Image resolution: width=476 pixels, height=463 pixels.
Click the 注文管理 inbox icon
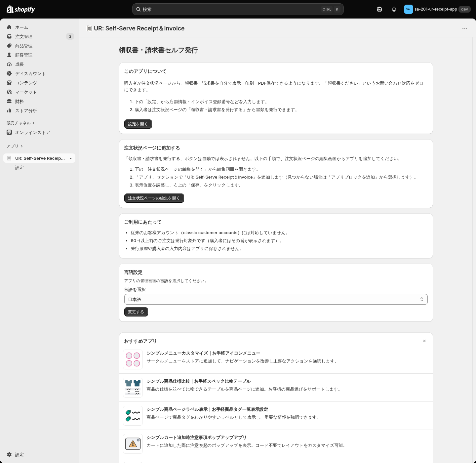pyautogui.click(x=9, y=36)
